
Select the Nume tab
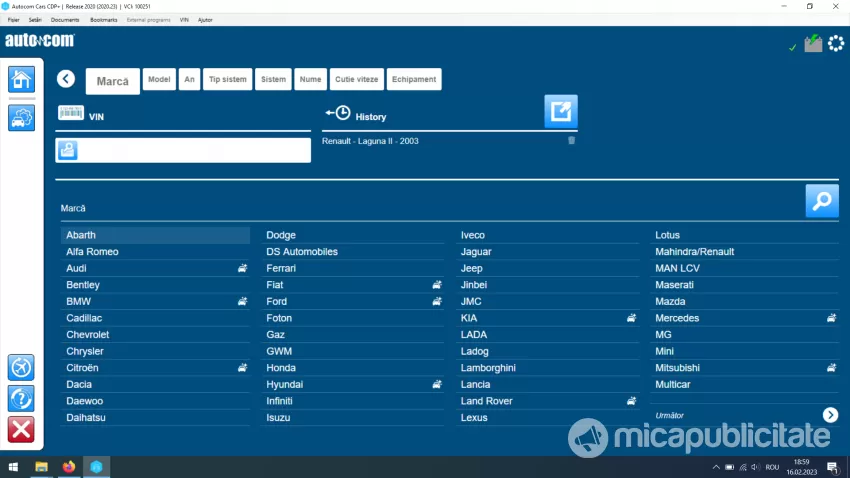(311, 79)
